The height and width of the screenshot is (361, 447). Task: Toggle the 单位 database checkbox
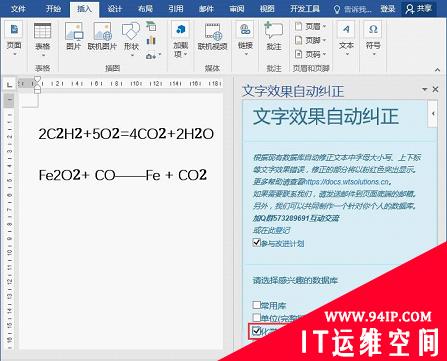click(x=256, y=317)
